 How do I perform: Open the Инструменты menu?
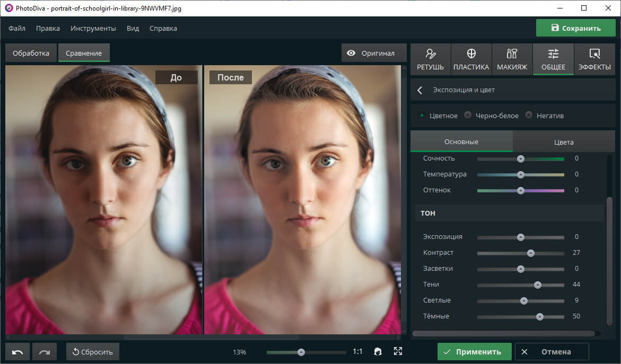[x=93, y=29]
